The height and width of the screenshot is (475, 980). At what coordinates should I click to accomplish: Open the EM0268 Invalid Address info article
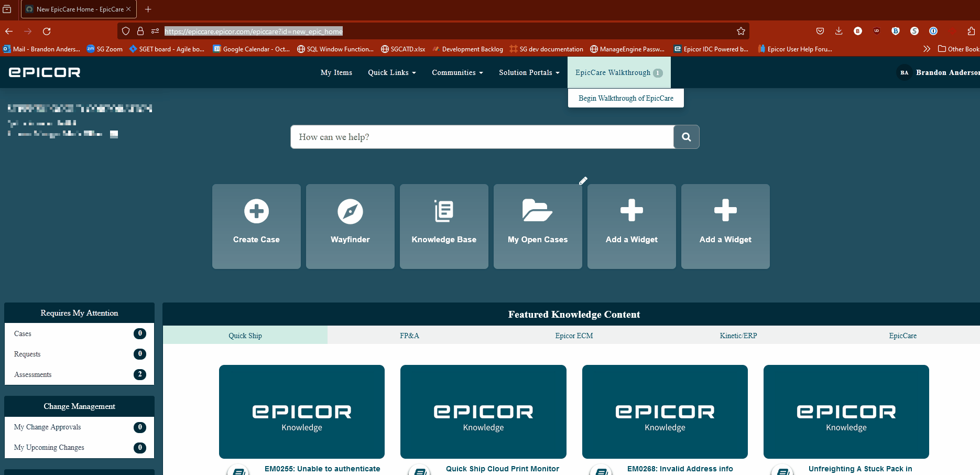coord(680,469)
